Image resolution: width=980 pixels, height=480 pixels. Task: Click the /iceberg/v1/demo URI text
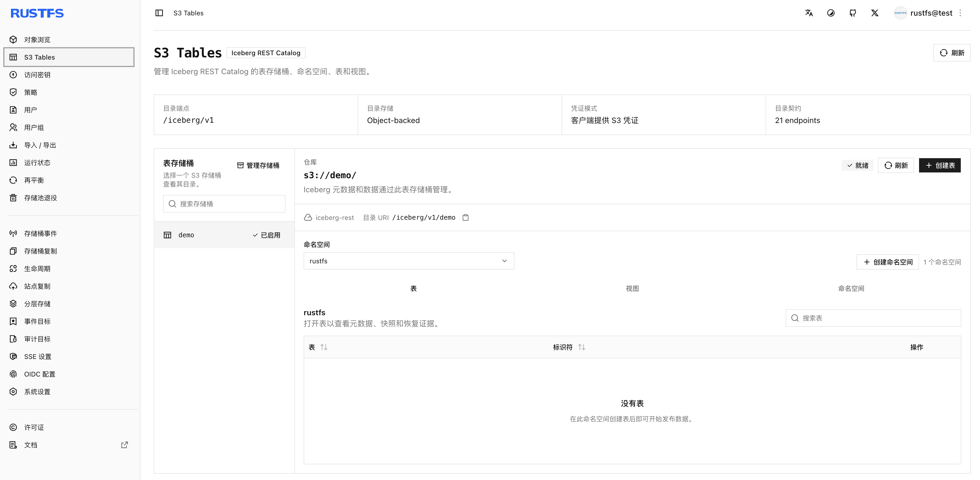424,218
